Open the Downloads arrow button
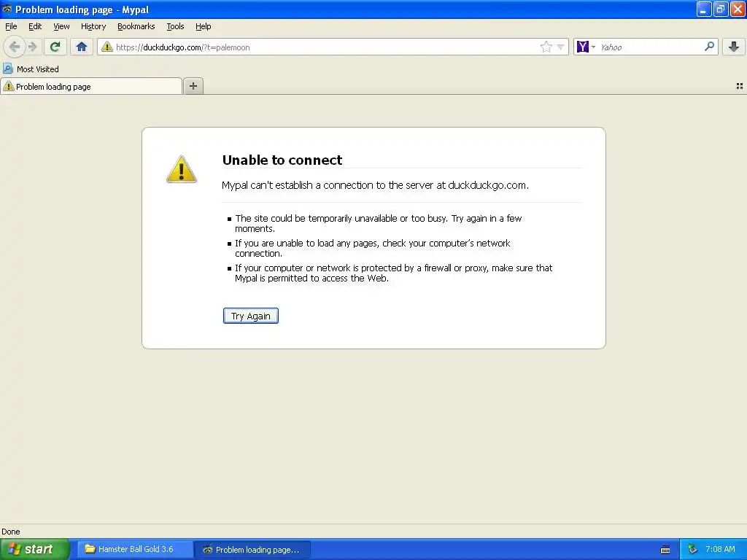Viewport: 747px width, 560px height. click(x=734, y=47)
